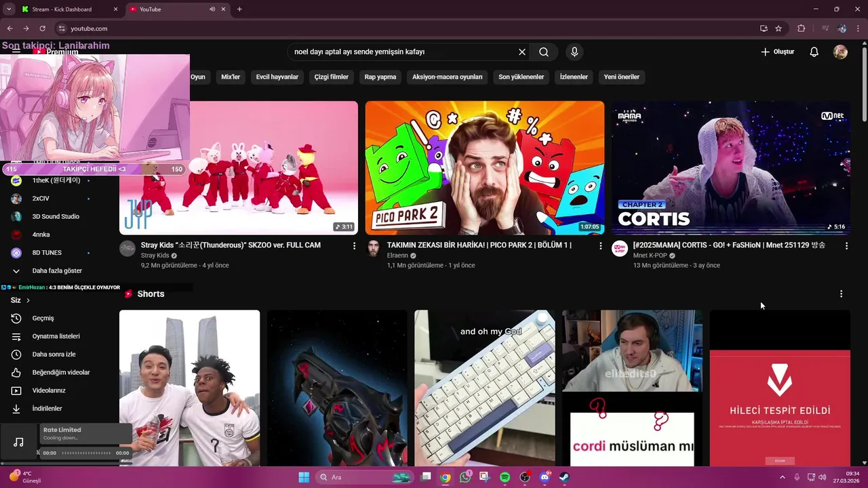
Task: Open options menu for PICO PARK 2 video
Action: point(600,246)
